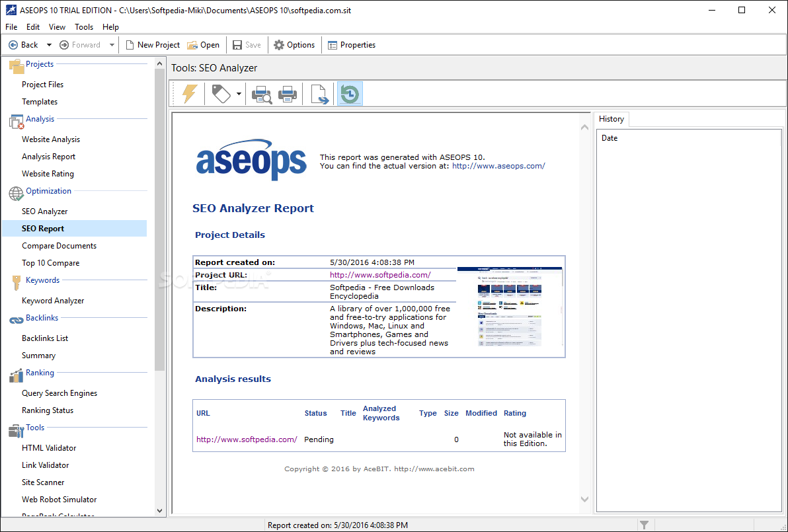
Task: Click the Analysis section icon
Action: point(16,121)
